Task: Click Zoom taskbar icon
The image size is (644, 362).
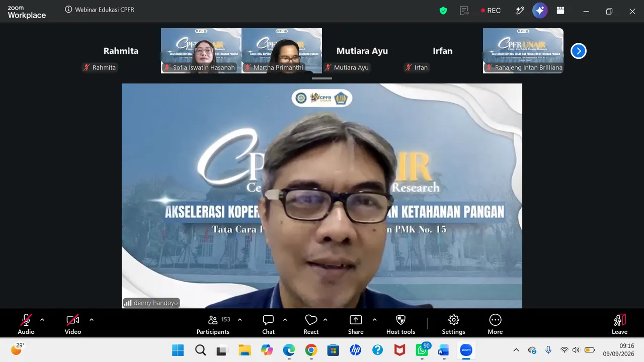Action: click(x=466, y=350)
